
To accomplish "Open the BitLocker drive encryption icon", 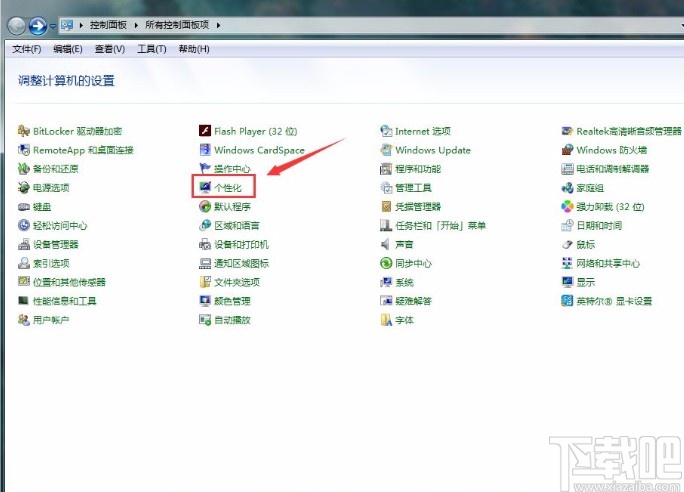I will [24, 131].
